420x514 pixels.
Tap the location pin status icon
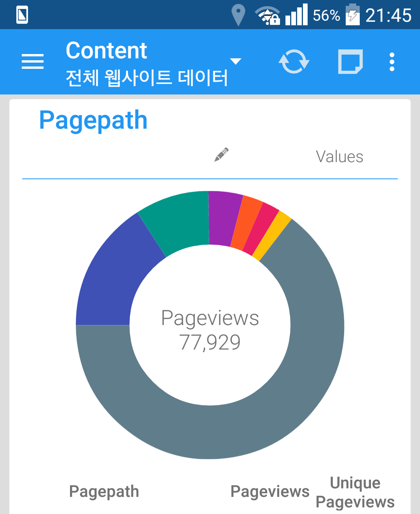tap(238, 15)
